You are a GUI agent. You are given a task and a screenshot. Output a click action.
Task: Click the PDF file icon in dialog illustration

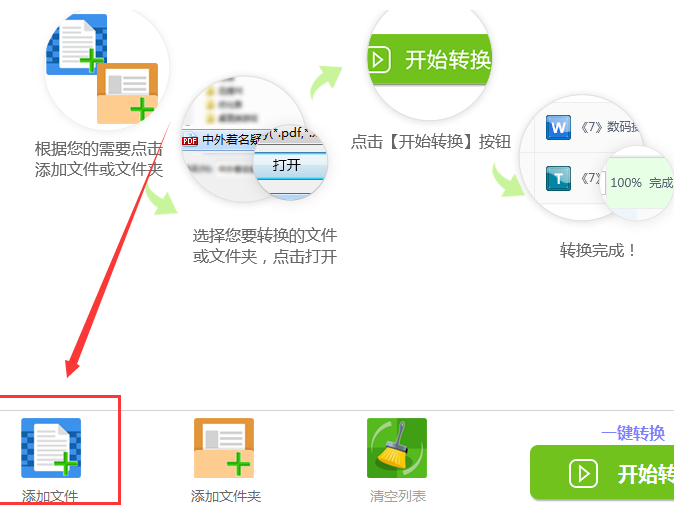click(190, 141)
